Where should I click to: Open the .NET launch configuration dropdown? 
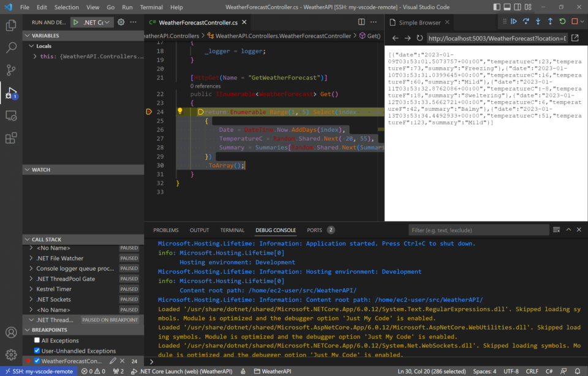coord(107,21)
